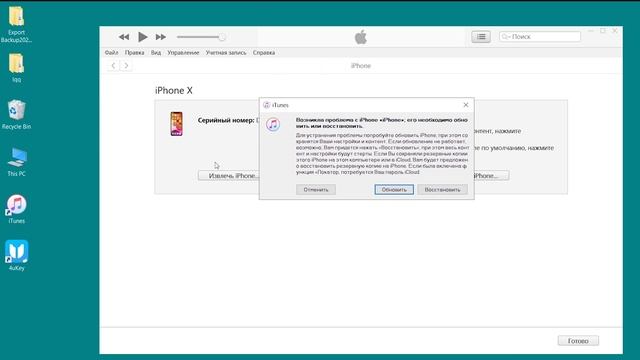The width and height of the screenshot is (640, 360).
Task: Click the rewind previous track button
Action: click(124, 37)
